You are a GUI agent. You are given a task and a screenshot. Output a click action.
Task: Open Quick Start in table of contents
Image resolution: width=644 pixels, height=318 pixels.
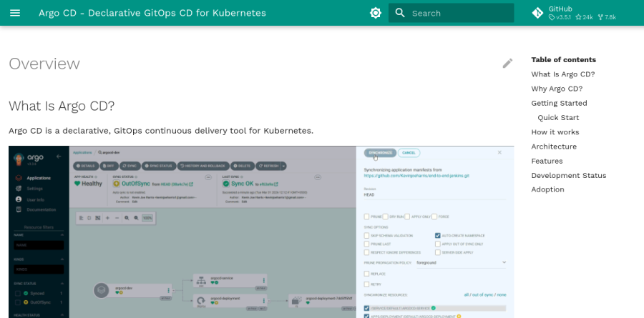click(558, 117)
